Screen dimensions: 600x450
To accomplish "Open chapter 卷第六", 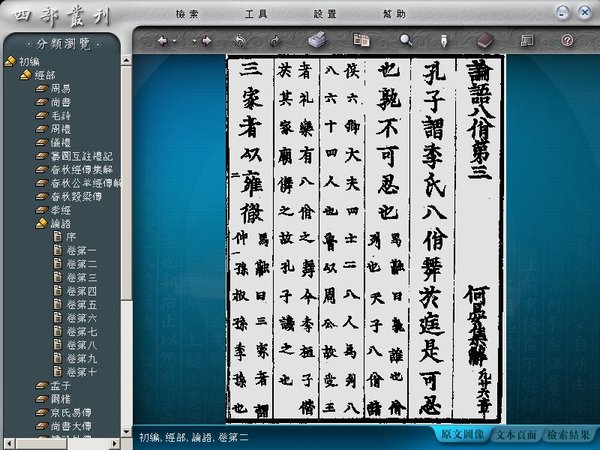I will [81, 318].
